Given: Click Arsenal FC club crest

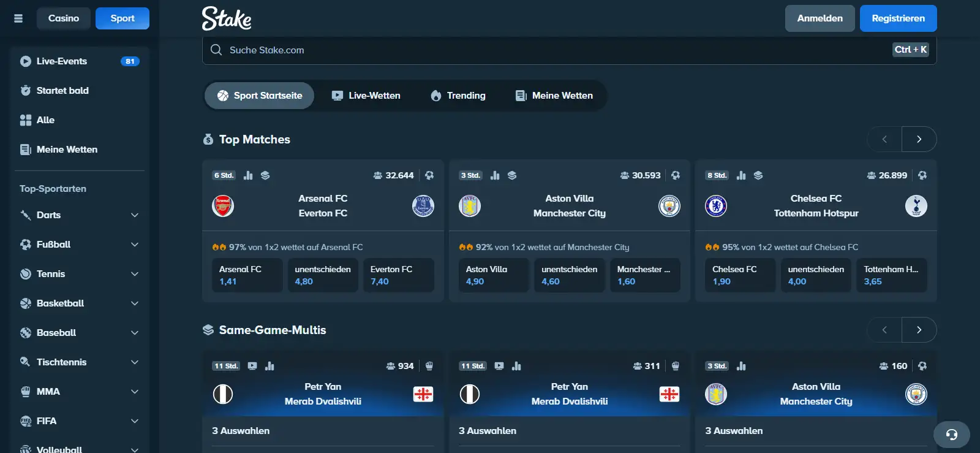Looking at the screenshot, I should [x=223, y=206].
